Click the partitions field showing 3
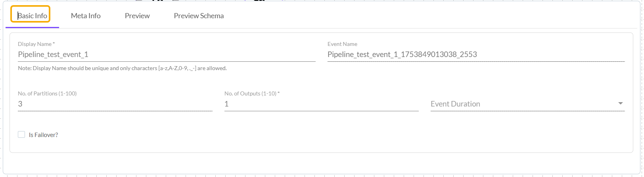 pos(115,104)
